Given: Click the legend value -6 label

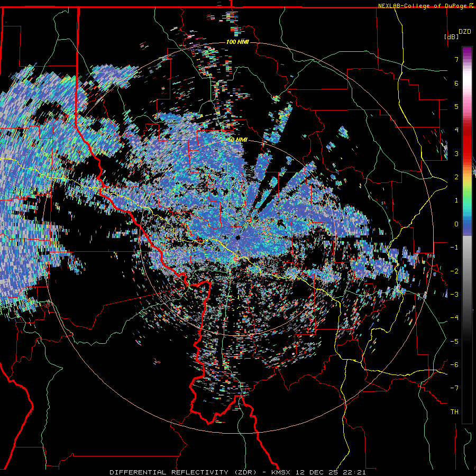Looking at the screenshot, I should pyautogui.click(x=454, y=364).
